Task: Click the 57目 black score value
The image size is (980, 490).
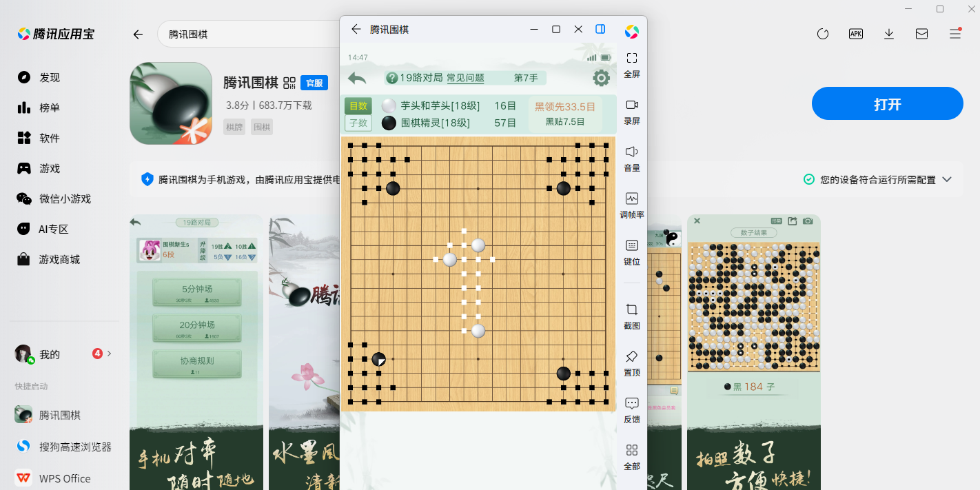Action: point(505,123)
